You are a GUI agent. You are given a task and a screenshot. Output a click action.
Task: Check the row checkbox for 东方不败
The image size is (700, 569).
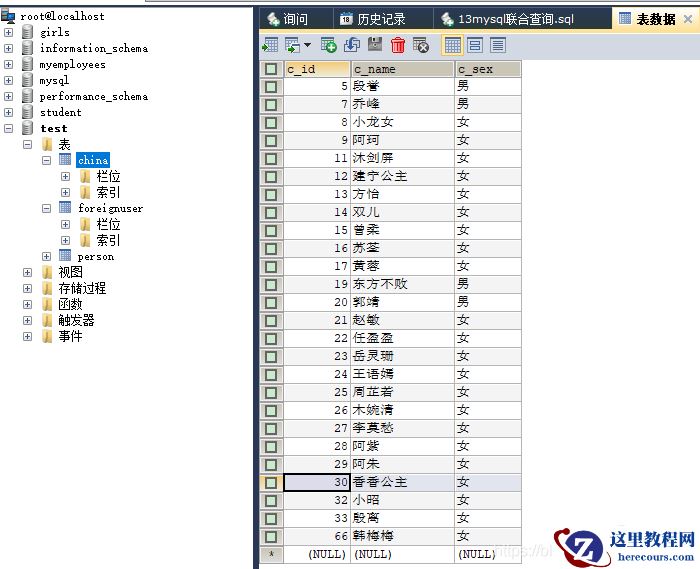(x=271, y=284)
